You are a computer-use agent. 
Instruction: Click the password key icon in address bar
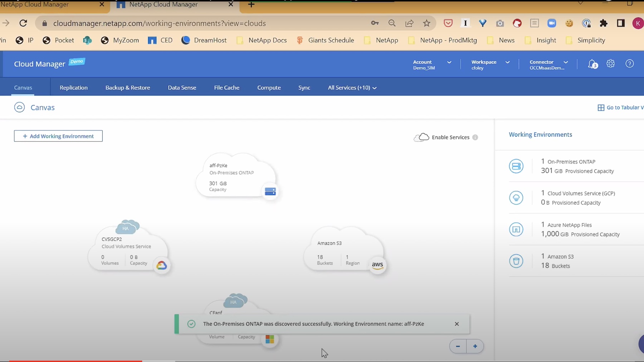(375, 23)
